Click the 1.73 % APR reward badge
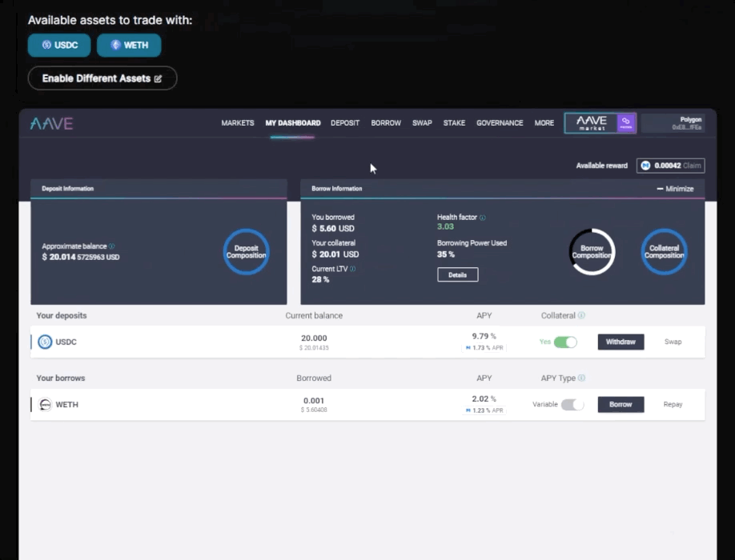Image resolution: width=735 pixels, height=560 pixels. click(x=484, y=348)
